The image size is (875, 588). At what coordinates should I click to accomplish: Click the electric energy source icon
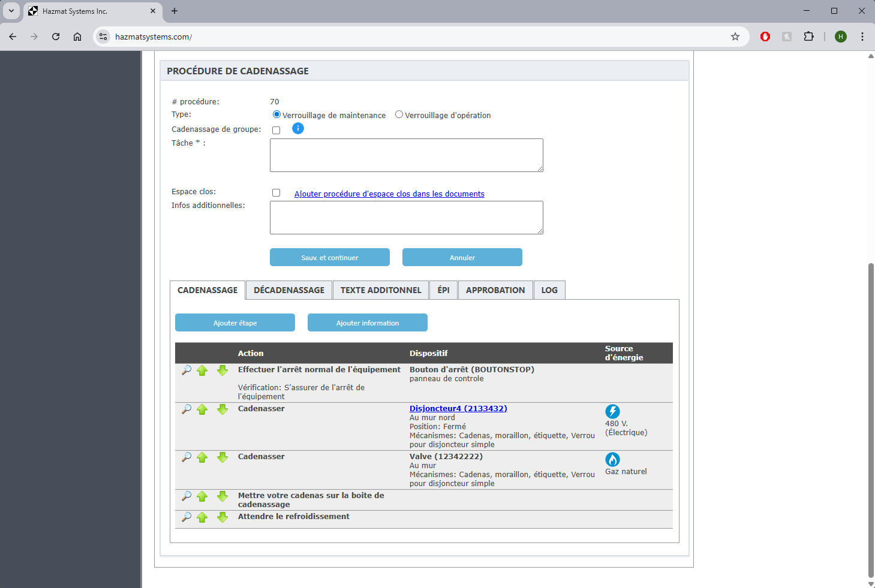(612, 411)
